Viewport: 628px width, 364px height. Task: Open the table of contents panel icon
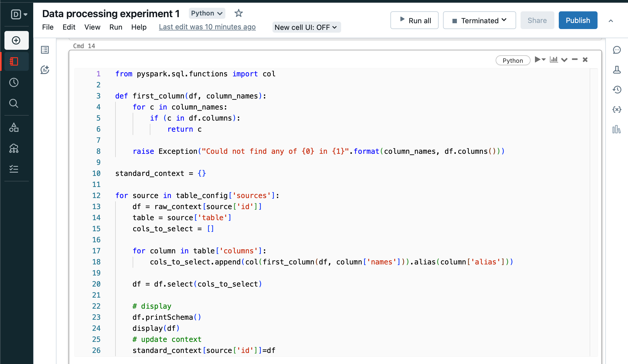[45, 50]
